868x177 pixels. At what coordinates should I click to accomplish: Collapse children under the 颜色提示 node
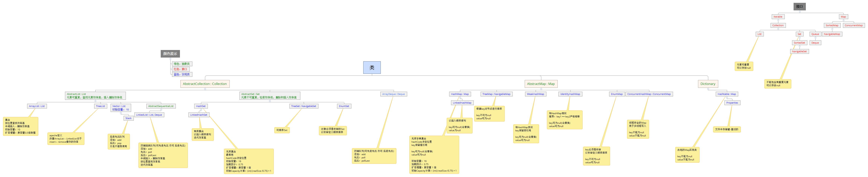pyautogui.click(x=170, y=59)
